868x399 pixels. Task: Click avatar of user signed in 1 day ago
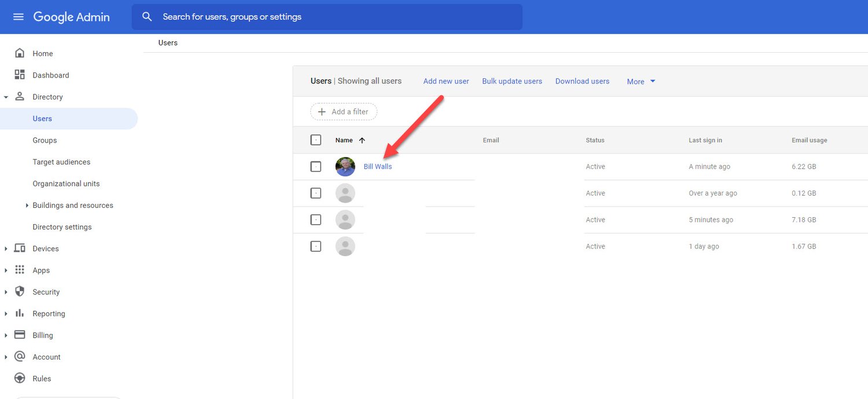[x=345, y=247]
